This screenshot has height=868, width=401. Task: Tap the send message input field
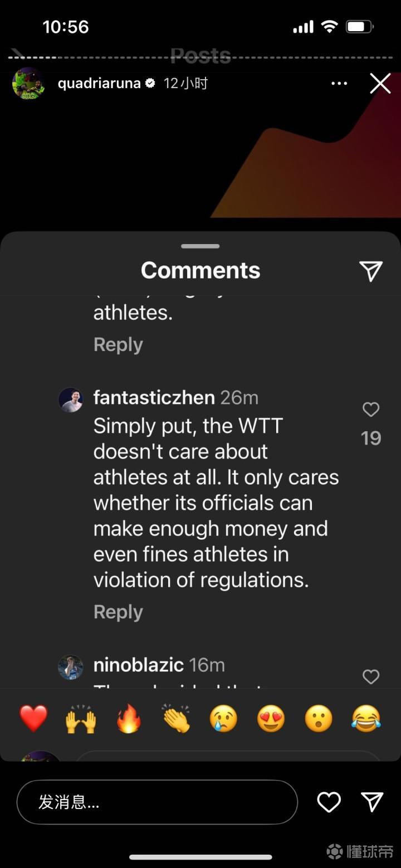157,802
